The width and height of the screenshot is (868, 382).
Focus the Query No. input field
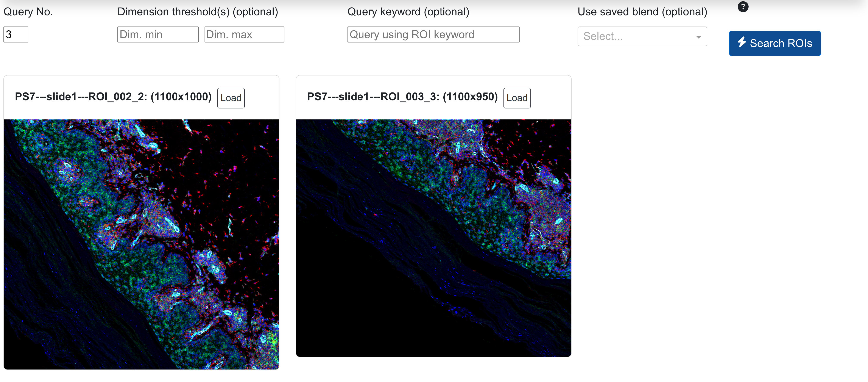(16, 34)
